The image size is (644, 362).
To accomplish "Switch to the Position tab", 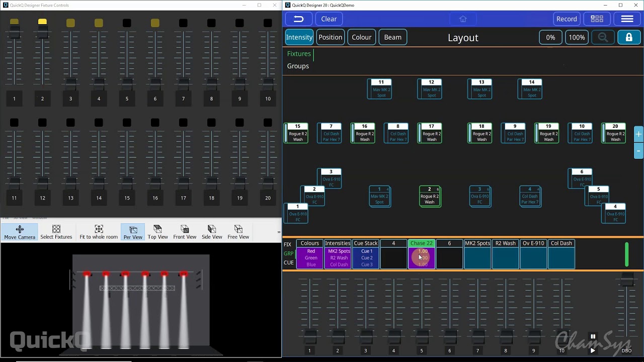I will click(x=330, y=37).
